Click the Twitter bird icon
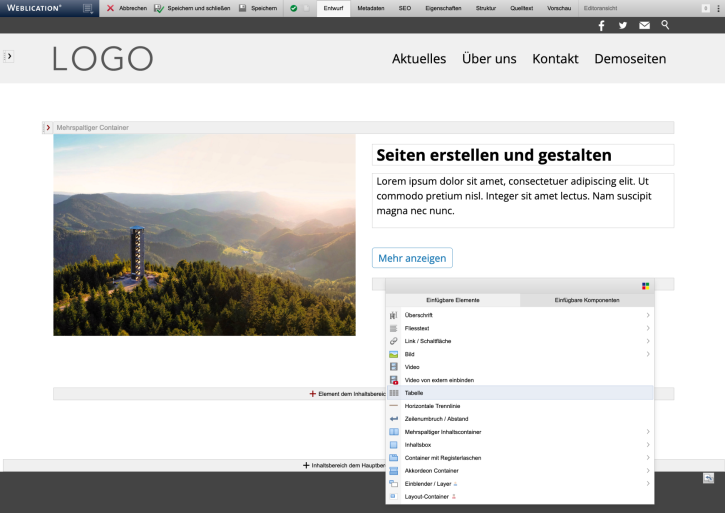The width and height of the screenshot is (725, 513). click(x=623, y=26)
